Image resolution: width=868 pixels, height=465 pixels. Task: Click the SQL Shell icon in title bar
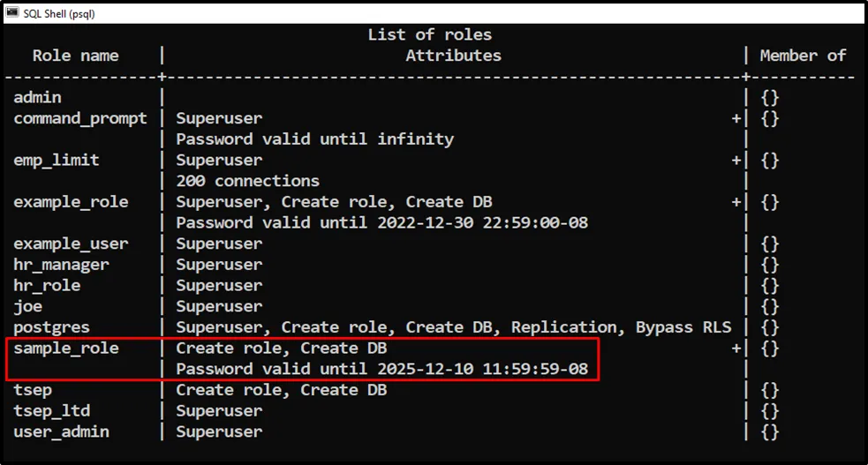12,12
